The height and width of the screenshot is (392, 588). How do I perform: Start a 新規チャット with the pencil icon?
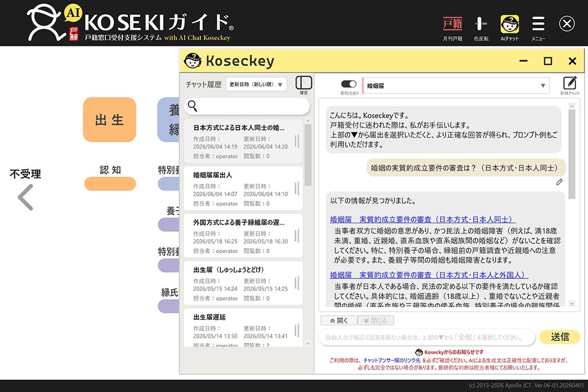coord(570,85)
